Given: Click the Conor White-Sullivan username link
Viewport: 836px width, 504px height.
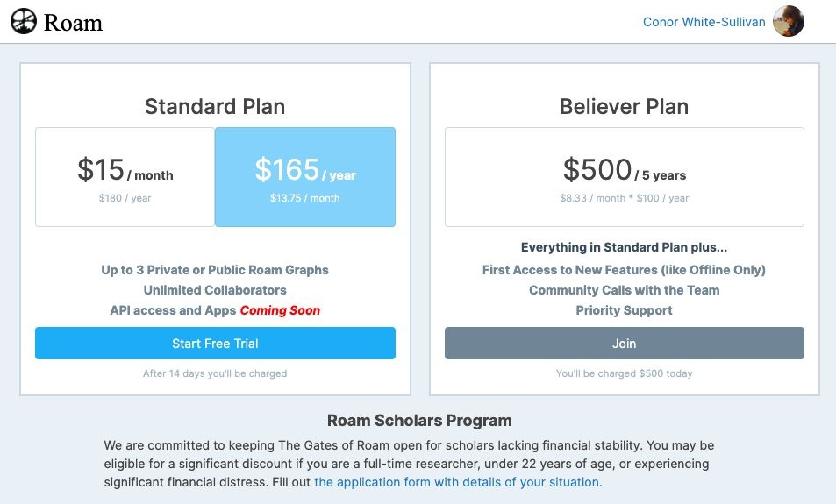Looking at the screenshot, I should (x=704, y=22).
